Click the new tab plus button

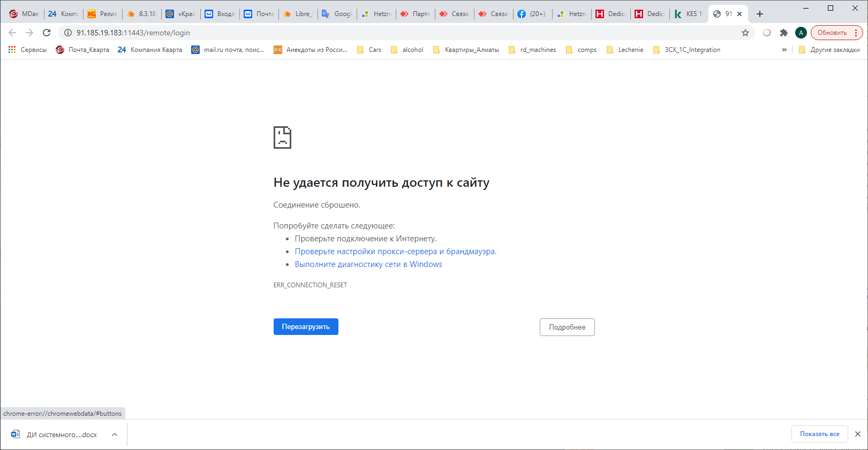pyautogui.click(x=759, y=14)
